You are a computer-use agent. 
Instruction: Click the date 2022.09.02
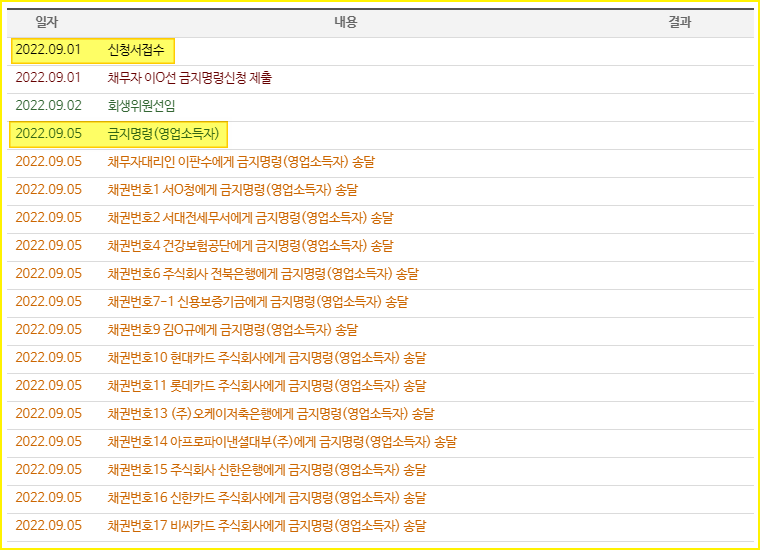point(48,106)
